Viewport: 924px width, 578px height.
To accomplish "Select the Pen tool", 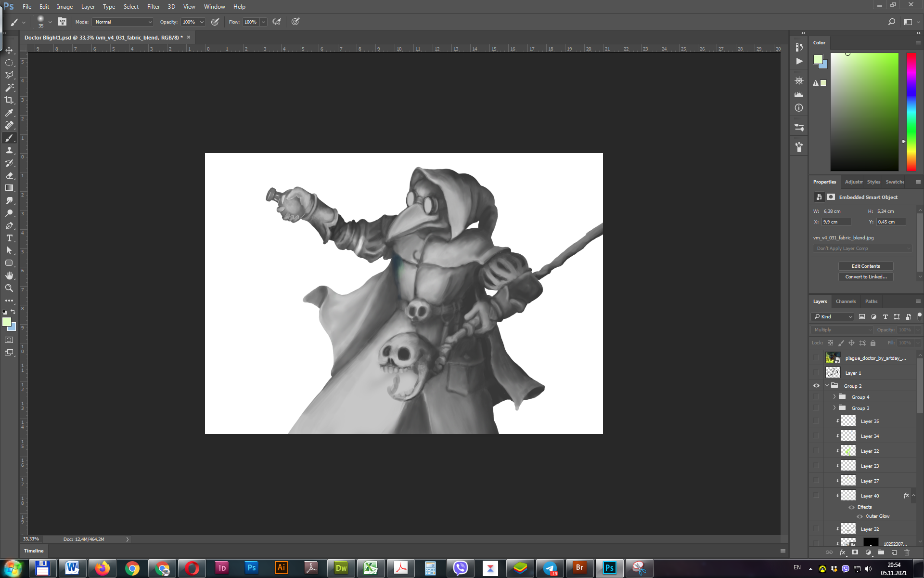I will coord(9,225).
